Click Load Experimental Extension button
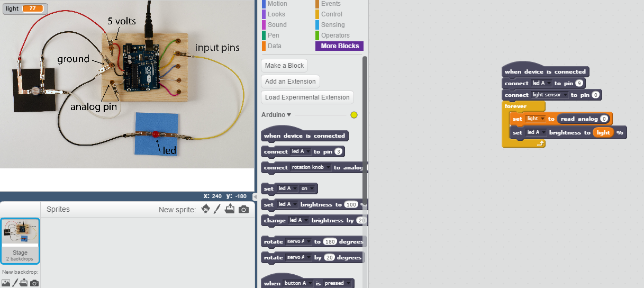The image size is (644, 288). tap(307, 97)
